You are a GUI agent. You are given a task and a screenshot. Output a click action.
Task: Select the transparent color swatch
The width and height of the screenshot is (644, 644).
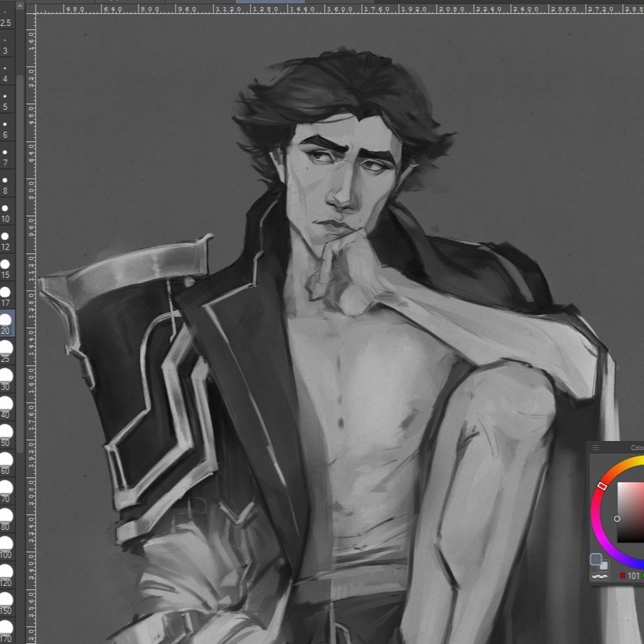[x=599, y=576]
